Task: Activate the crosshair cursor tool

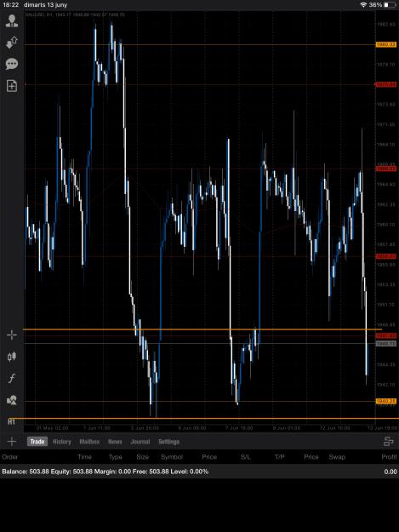Action: click(x=12, y=335)
